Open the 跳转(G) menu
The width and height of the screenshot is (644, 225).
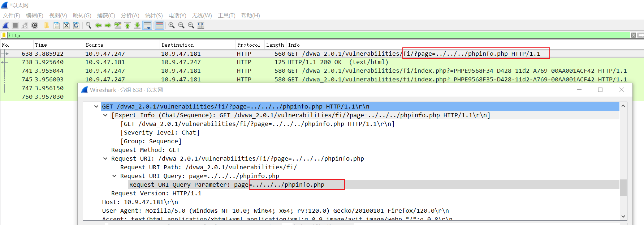click(x=82, y=16)
